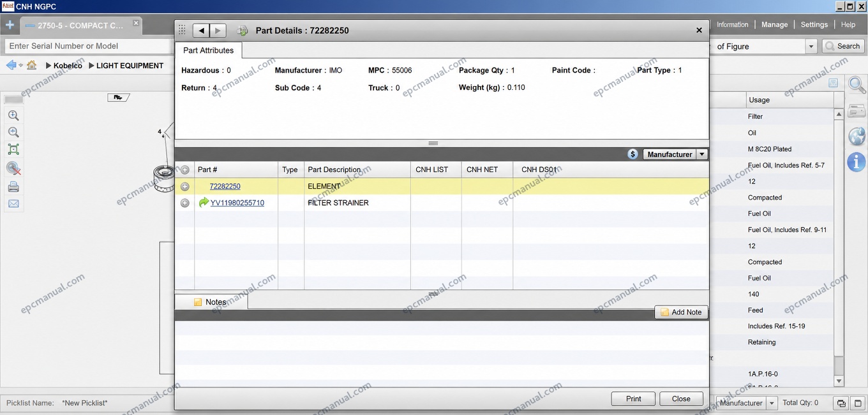Expand all rows via header plus icon

click(185, 170)
